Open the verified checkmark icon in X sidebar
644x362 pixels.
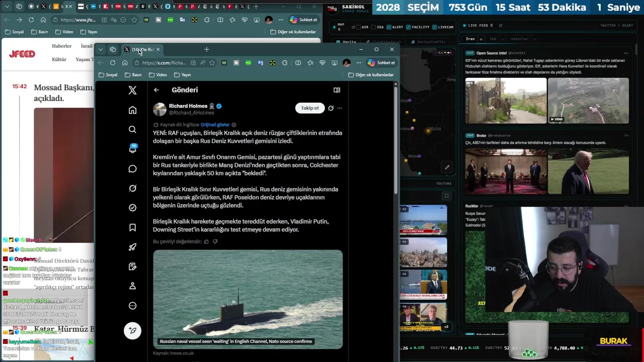132,208
